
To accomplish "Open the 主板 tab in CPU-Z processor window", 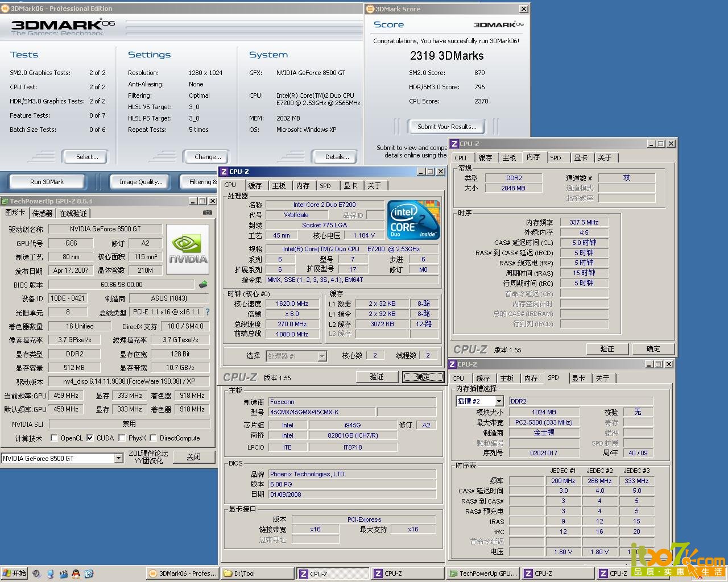I will [279, 186].
